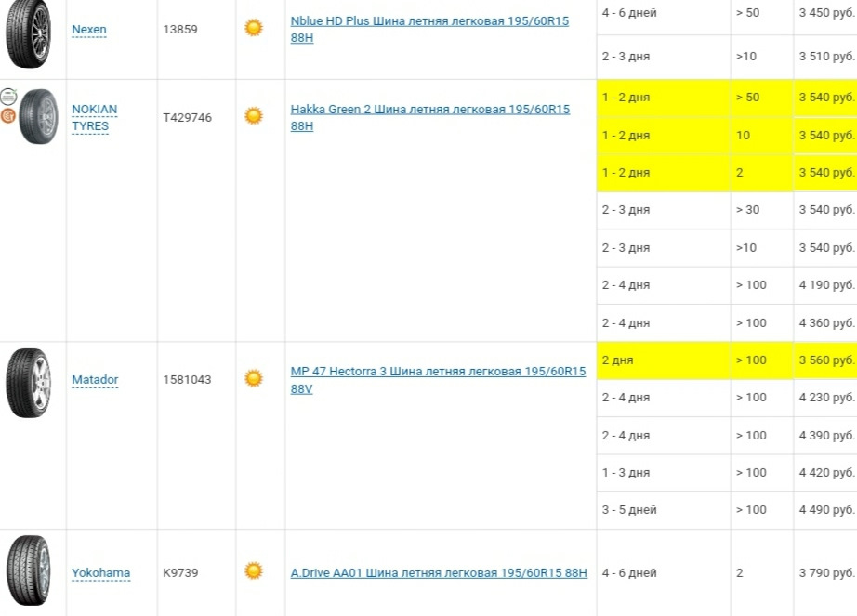The width and height of the screenshot is (857, 616).
Task: Open the Matador brand link
Action: [95, 380]
